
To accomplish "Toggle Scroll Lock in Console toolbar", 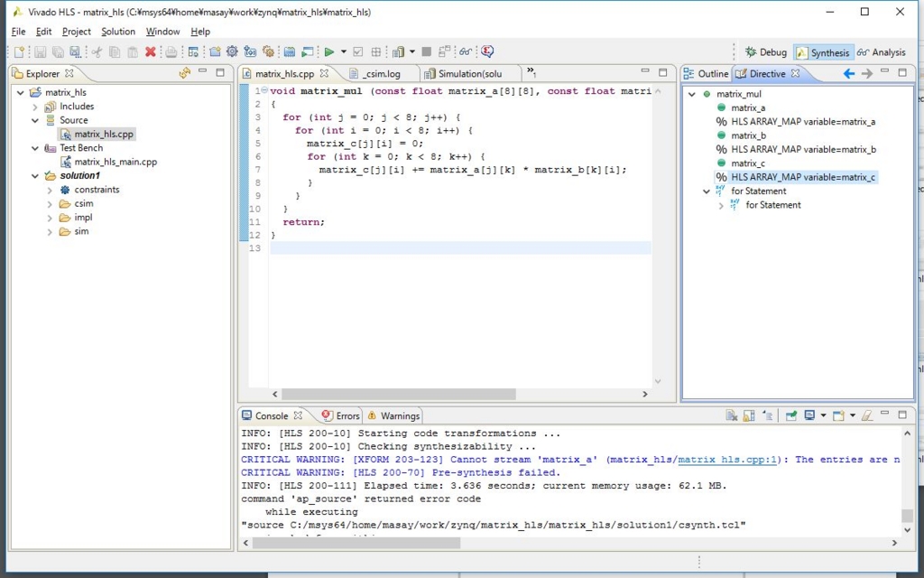I will [749, 415].
